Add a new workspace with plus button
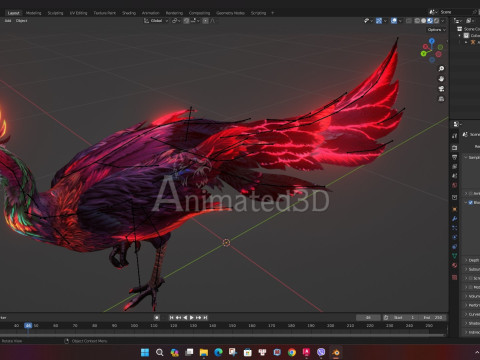480x360 pixels. click(x=272, y=13)
